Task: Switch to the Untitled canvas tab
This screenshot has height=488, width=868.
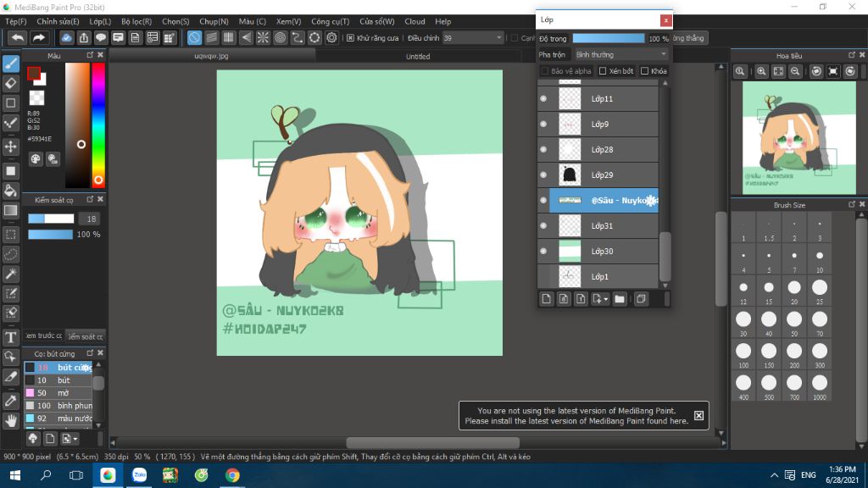Action: (418, 57)
